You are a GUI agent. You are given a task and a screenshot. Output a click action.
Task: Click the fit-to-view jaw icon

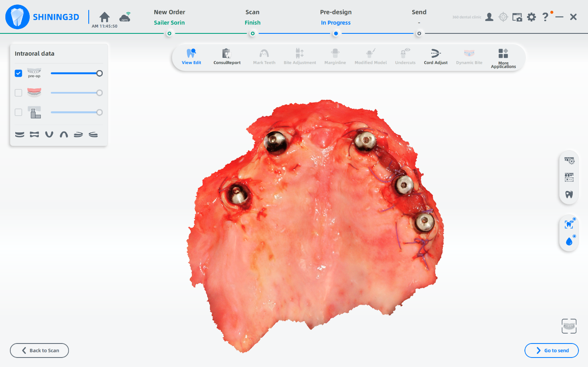click(569, 326)
